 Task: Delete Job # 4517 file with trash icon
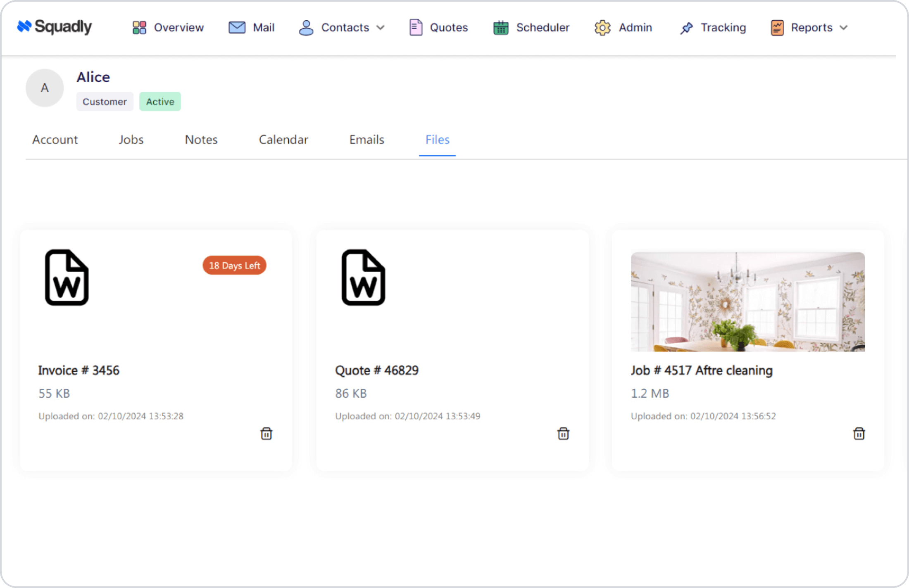(859, 434)
